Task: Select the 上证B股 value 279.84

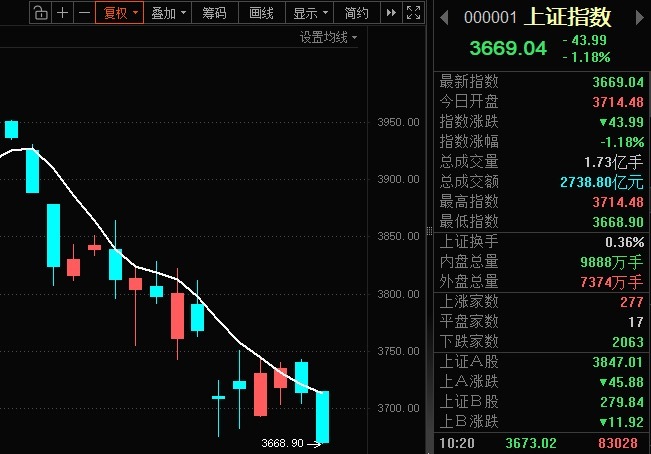Action: pos(622,402)
